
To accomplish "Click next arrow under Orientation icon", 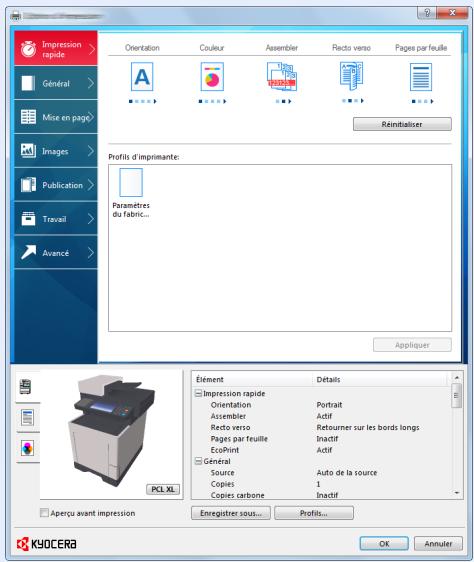I will pyautogui.click(x=155, y=101).
